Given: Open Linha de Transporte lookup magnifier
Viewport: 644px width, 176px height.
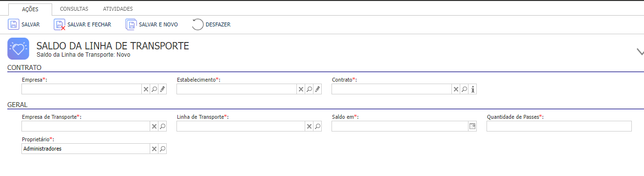Looking at the screenshot, I should (x=317, y=126).
